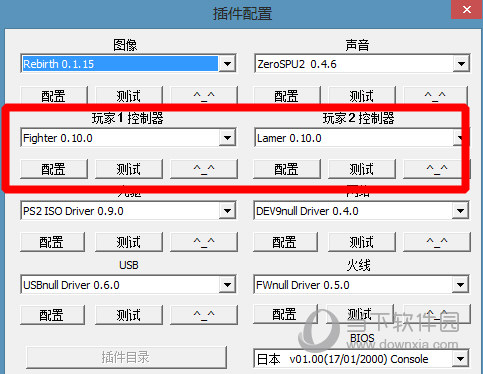Expand the FWnull Driver 0.5.0 dropdown
This screenshot has height=374, width=483.
(x=362, y=284)
